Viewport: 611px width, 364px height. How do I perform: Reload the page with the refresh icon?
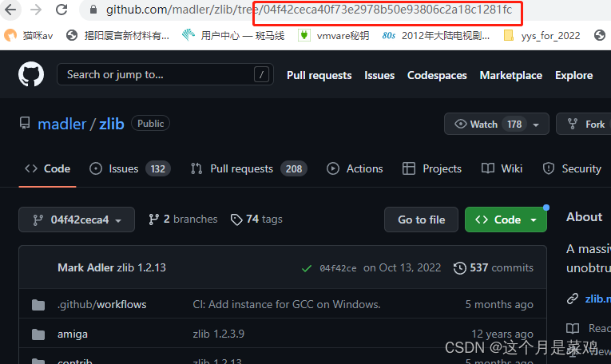(x=61, y=10)
